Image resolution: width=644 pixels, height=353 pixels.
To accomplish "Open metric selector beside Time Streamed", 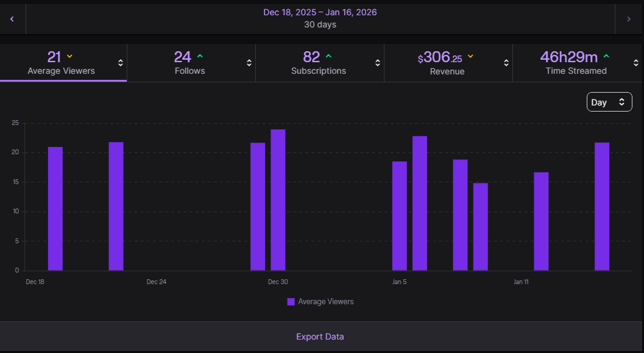I will click(x=636, y=63).
